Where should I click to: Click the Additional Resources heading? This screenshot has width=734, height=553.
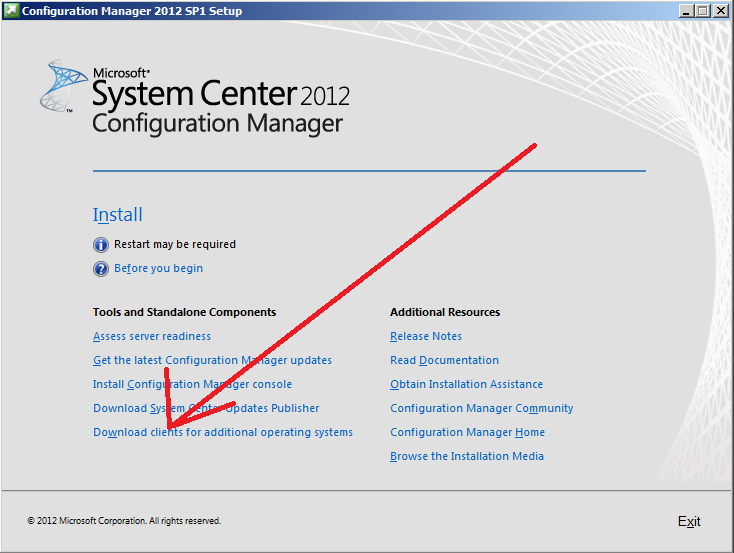click(x=445, y=312)
